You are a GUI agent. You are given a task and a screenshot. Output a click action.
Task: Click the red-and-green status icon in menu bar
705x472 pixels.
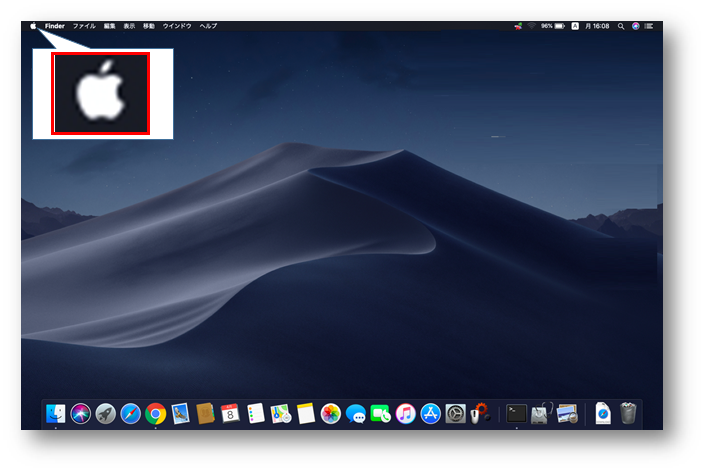click(x=518, y=26)
